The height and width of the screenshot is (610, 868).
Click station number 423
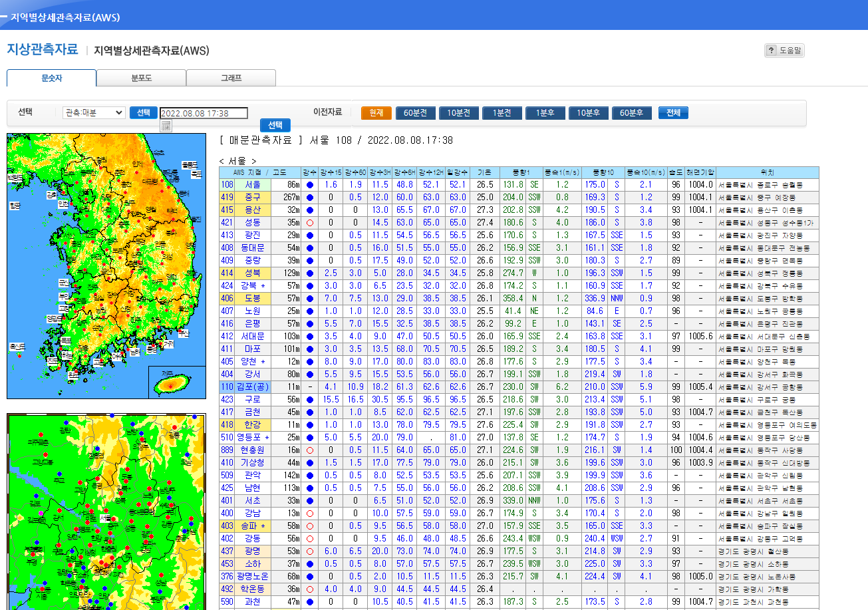tap(227, 400)
